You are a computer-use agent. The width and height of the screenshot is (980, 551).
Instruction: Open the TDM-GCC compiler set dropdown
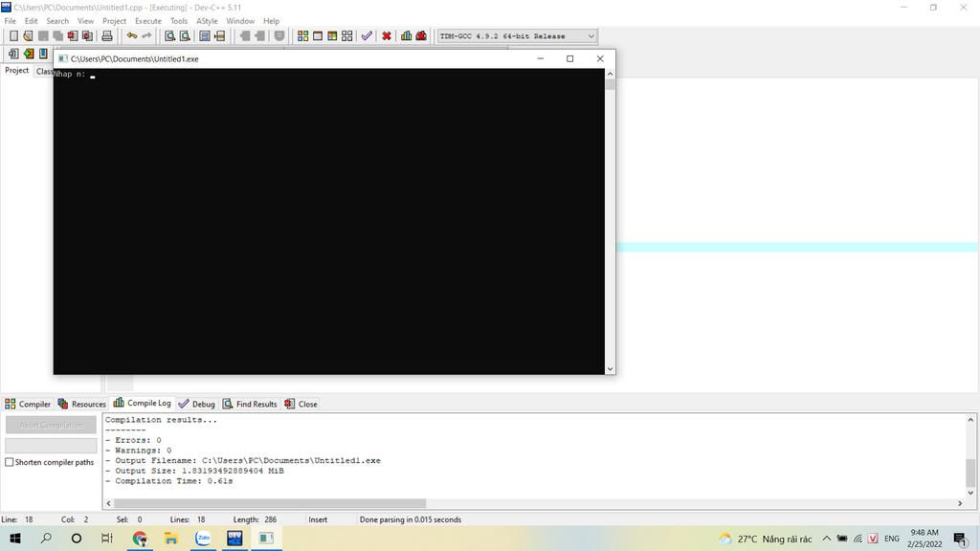[517, 36]
